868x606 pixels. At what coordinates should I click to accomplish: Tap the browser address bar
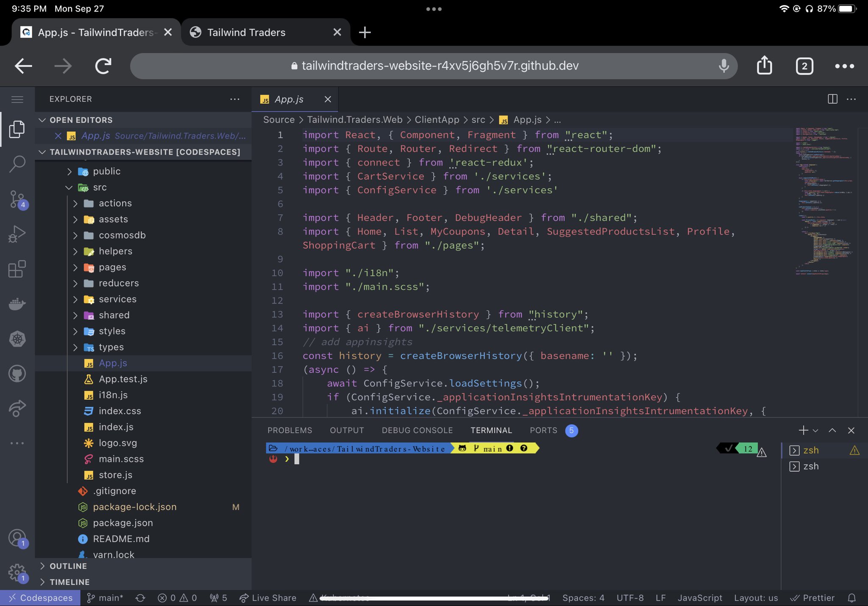pos(434,66)
